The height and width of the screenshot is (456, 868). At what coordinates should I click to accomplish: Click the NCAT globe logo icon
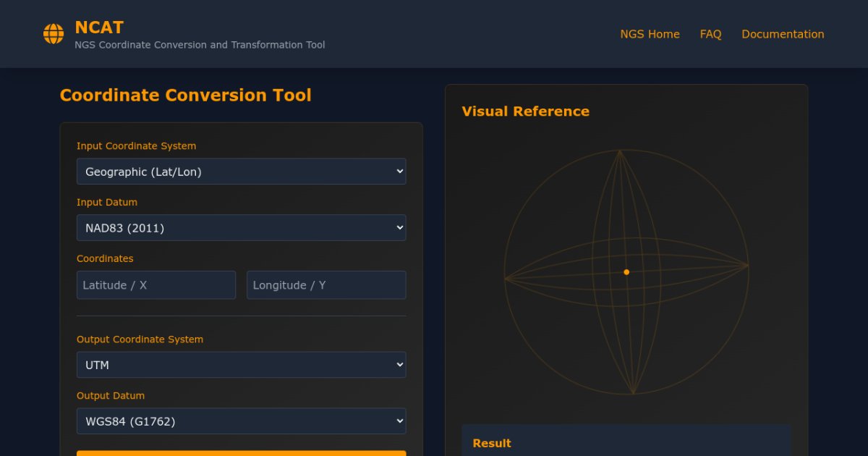(x=54, y=34)
